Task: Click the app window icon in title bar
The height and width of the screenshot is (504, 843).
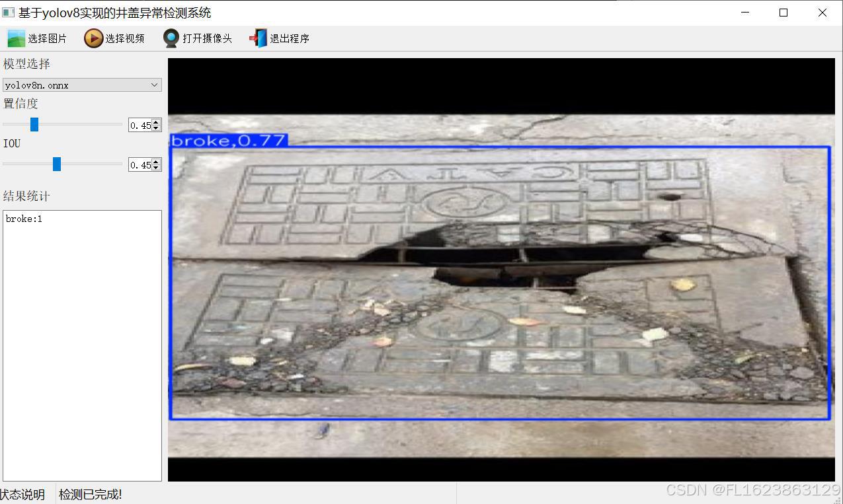Action: click(8, 13)
